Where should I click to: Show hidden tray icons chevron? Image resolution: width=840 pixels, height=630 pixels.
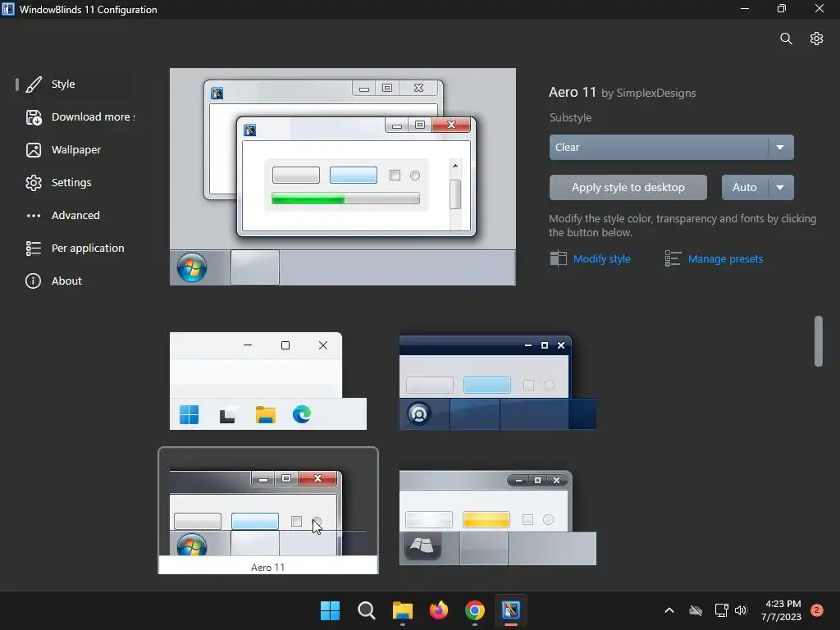point(669,610)
